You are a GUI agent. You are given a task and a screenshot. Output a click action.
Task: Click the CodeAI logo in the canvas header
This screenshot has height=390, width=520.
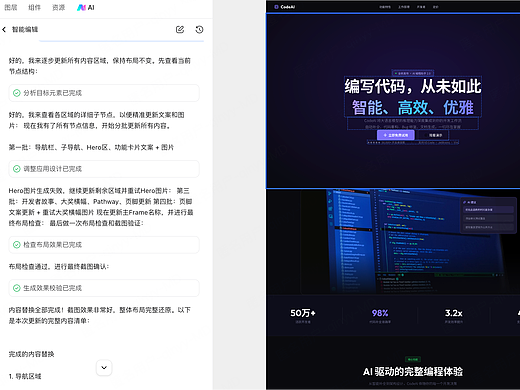coord(285,7)
